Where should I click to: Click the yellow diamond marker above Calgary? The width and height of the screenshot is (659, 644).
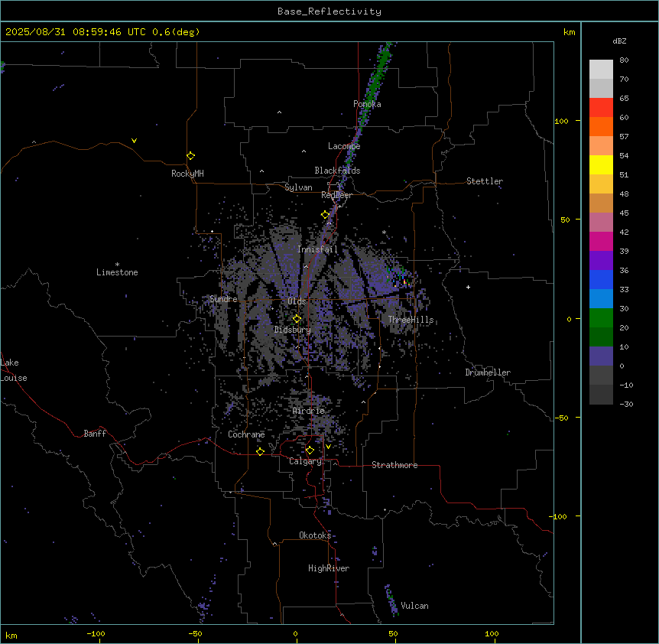310,450
